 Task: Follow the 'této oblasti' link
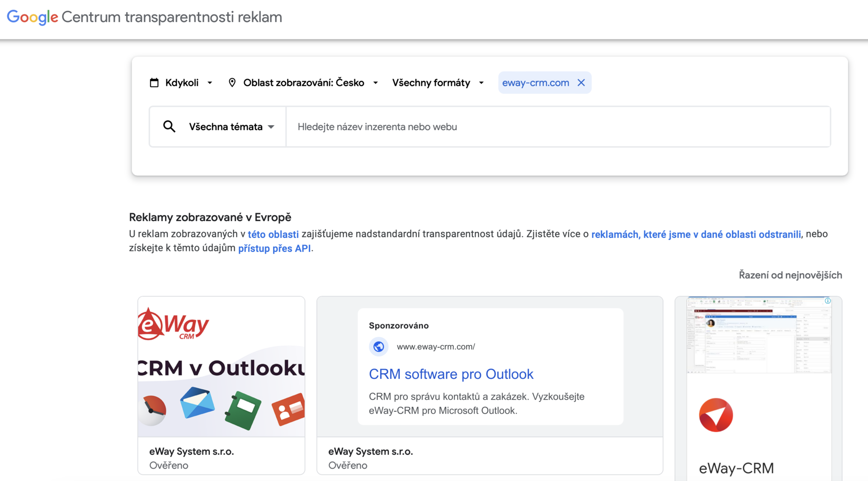[273, 234]
